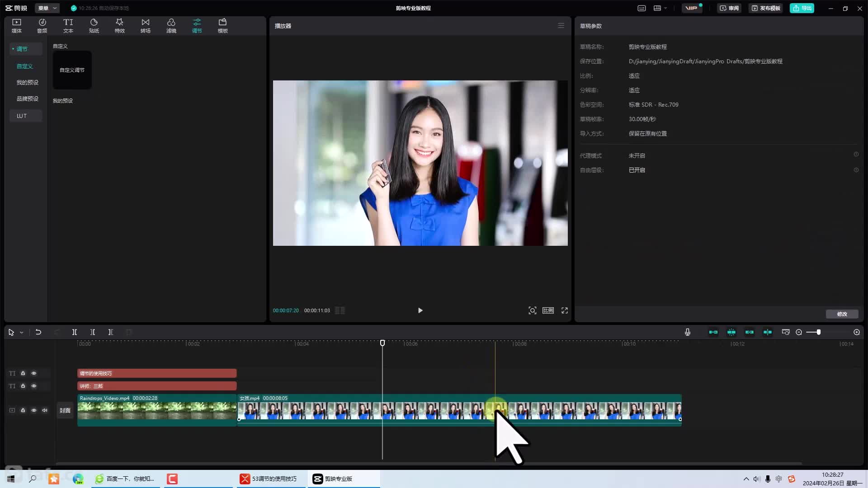Lock the main video track
This screenshot has width=868, height=488.
tap(23, 410)
